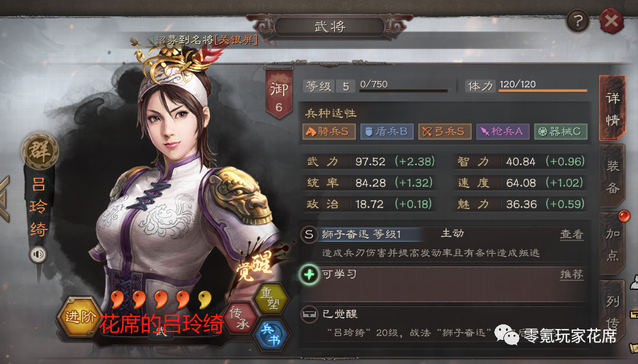Viewport: 638px width, 364px height.
Task: Expand the S skill 狮子奋迅 row
Action: pyautogui.click(x=443, y=234)
